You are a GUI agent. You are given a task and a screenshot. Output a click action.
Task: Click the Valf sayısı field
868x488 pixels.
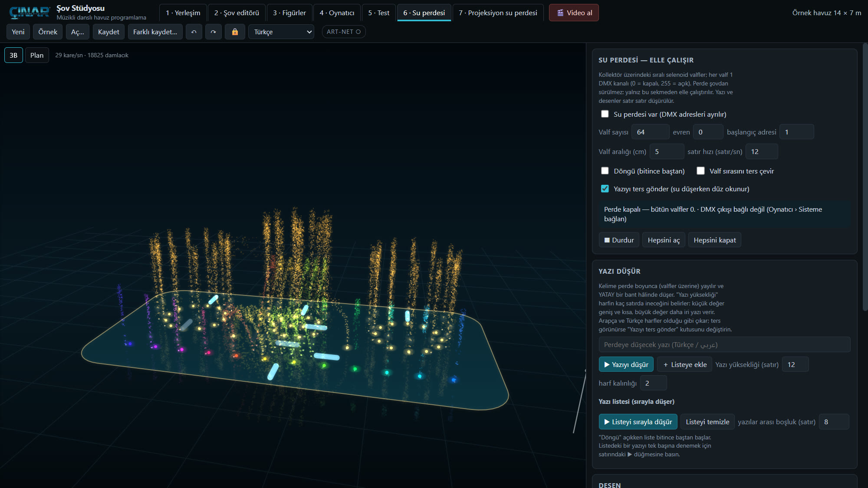(x=650, y=132)
